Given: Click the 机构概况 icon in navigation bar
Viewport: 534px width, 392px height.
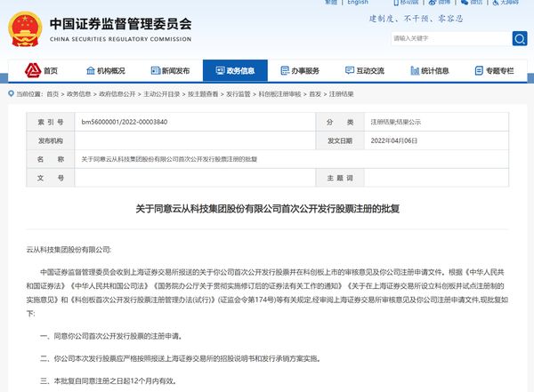Looking at the screenshot, I should click(91, 71).
